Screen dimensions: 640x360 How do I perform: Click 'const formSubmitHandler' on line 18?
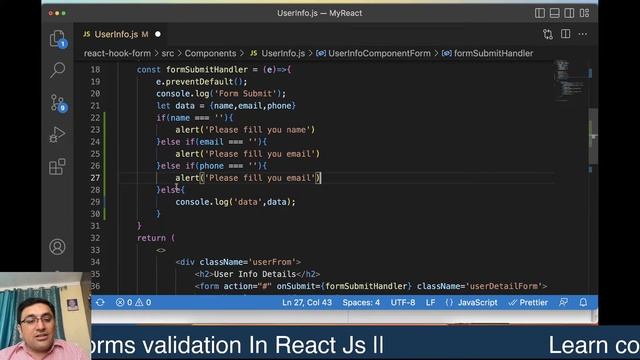tap(192, 70)
